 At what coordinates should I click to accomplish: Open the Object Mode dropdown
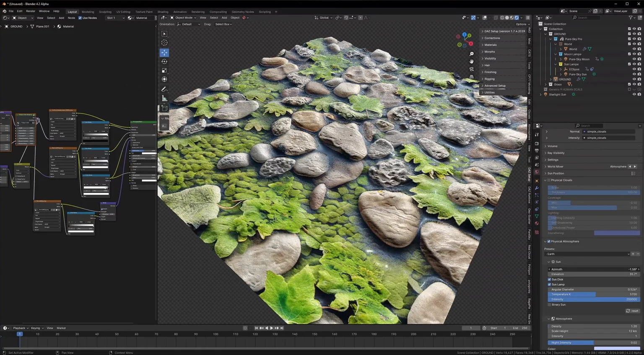pyautogui.click(x=183, y=18)
